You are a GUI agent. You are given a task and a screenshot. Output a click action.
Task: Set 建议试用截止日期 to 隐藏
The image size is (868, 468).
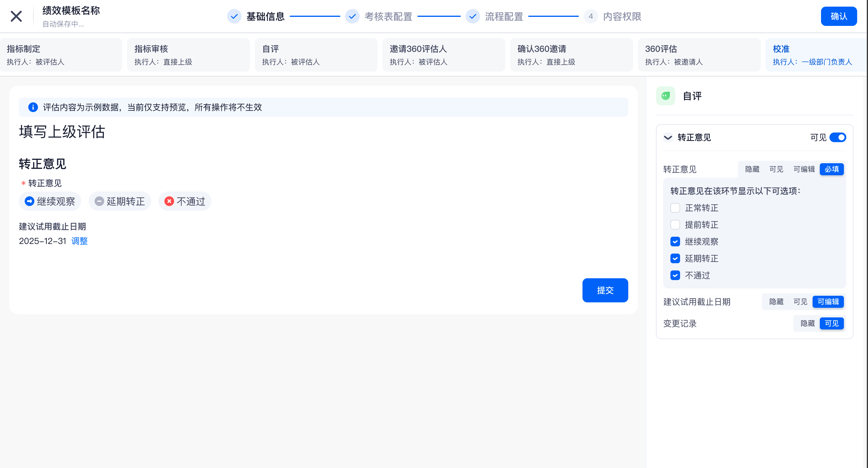tap(776, 302)
